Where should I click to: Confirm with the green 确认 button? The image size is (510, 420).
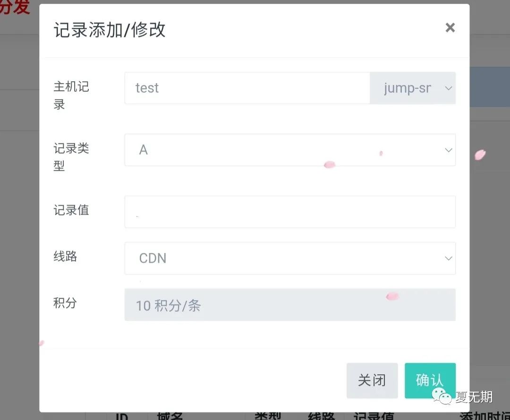pyautogui.click(x=430, y=380)
